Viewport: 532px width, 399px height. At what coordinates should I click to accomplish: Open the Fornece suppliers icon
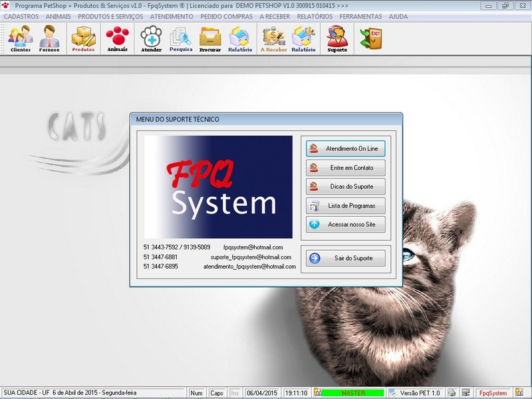pyautogui.click(x=49, y=39)
